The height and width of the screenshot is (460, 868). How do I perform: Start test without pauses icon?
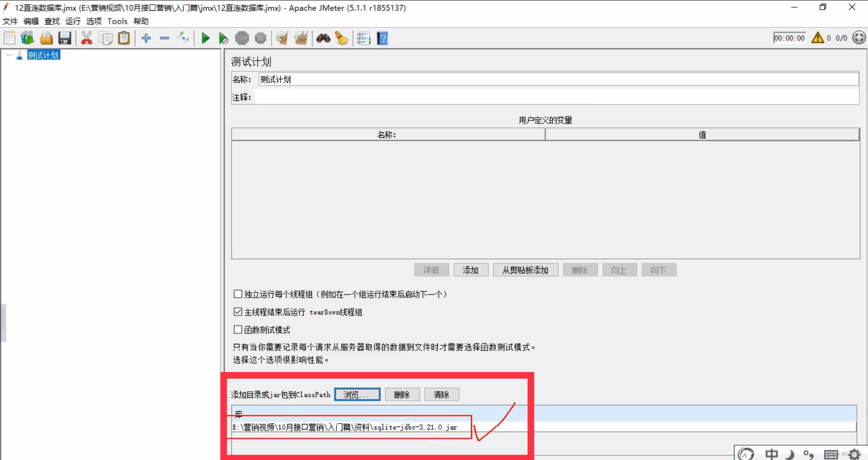point(223,38)
